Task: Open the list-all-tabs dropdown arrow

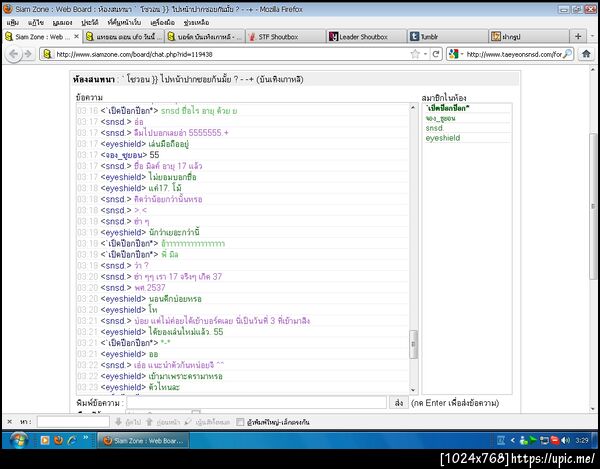Action: pyautogui.click(x=592, y=36)
